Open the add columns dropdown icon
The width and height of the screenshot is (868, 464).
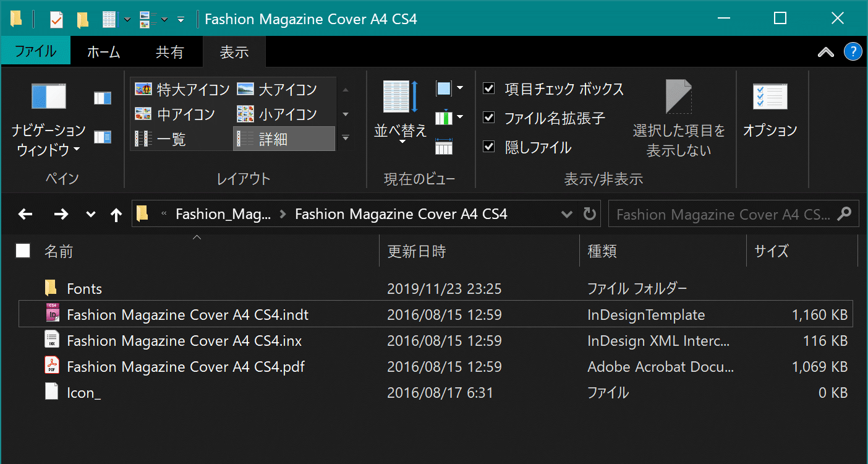coord(449,117)
